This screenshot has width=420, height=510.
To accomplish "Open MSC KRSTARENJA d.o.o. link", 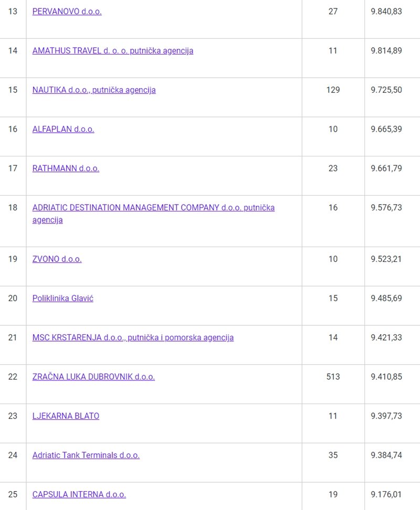I will [133, 337].
